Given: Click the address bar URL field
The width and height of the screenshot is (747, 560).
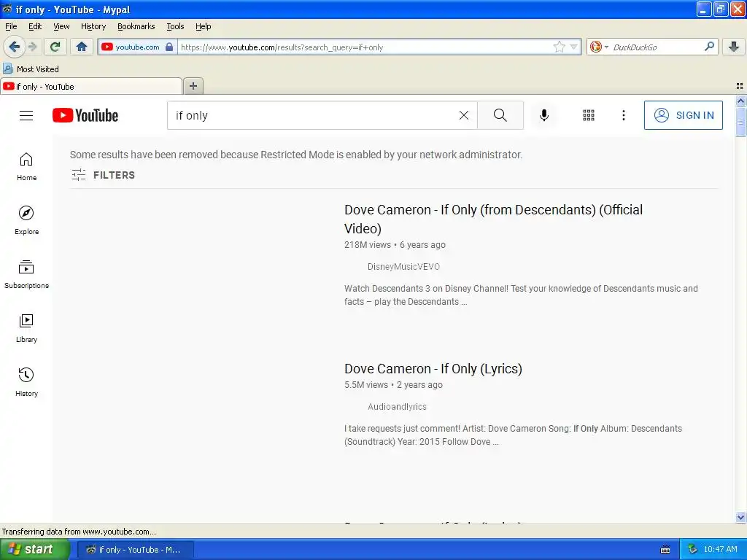Looking at the screenshot, I should pyautogui.click(x=365, y=47).
